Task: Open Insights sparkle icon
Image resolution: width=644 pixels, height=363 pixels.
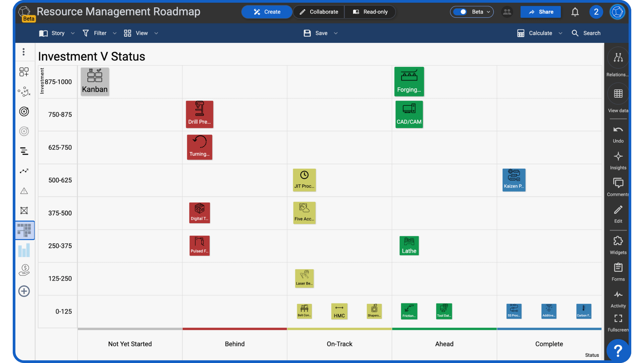Action: [x=618, y=157]
